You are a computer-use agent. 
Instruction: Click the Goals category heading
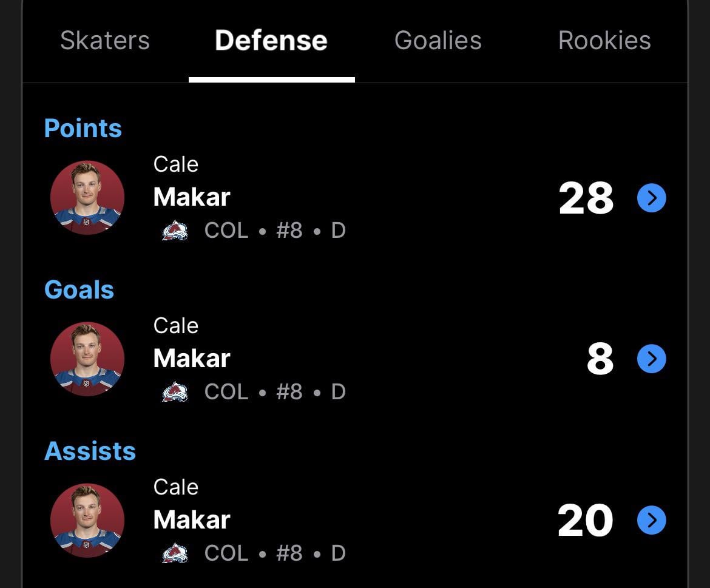point(79,290)
